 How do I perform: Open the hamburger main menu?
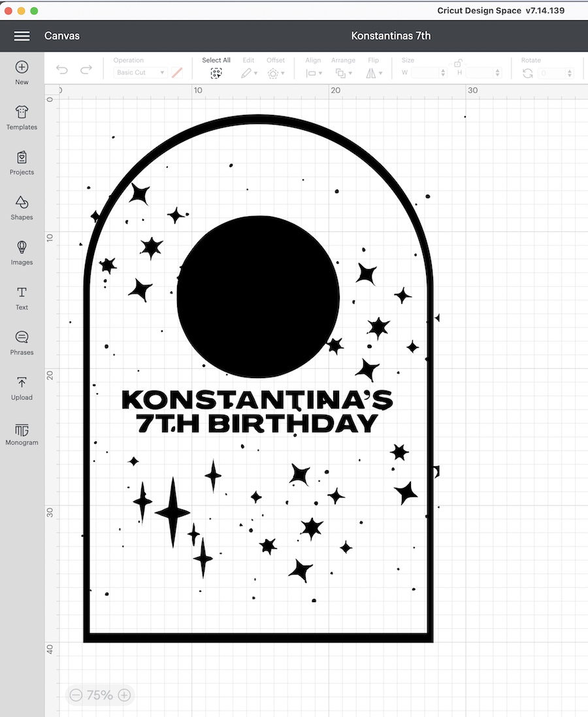pos(22,36)
